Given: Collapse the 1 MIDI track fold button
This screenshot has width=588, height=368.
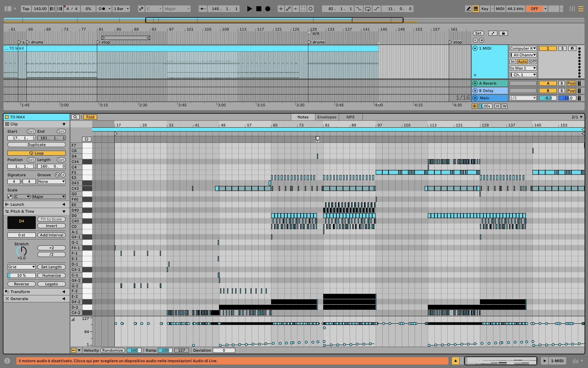Looking at the screenshot, I should coord(475,48).
